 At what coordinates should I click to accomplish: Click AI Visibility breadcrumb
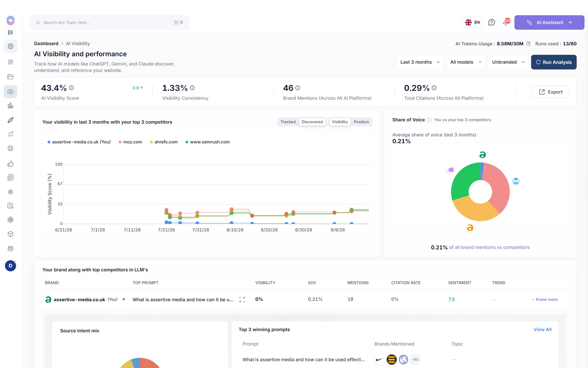[x=78, y=43]
